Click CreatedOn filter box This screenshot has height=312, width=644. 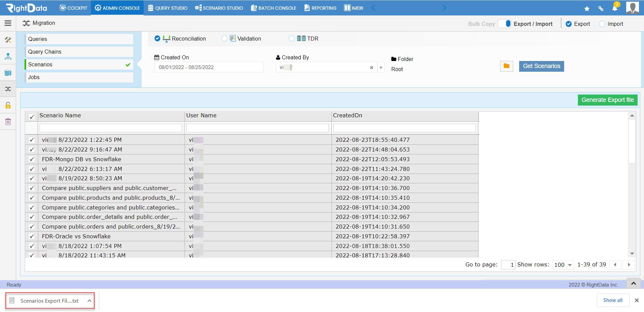(x=404, y=128)
